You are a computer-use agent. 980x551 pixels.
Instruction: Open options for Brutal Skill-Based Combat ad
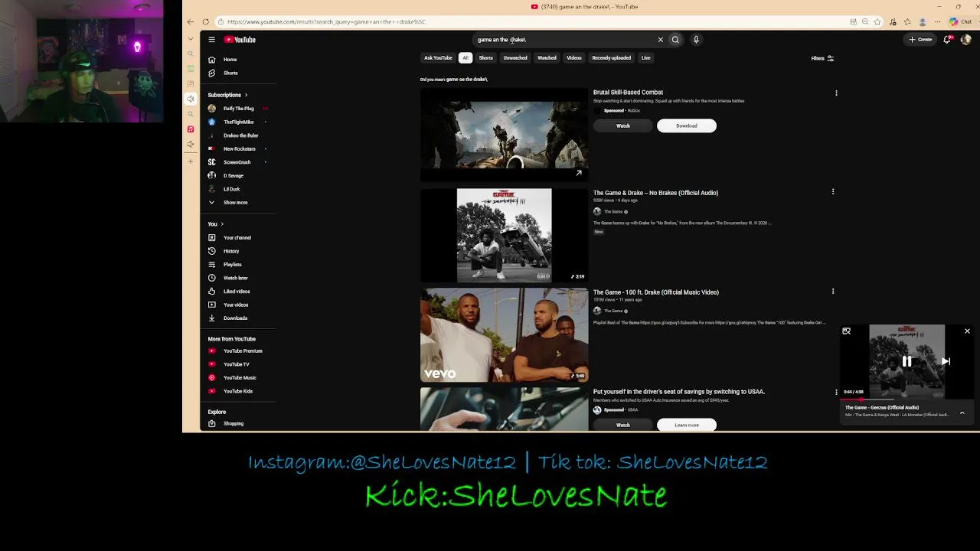point(836,93)
